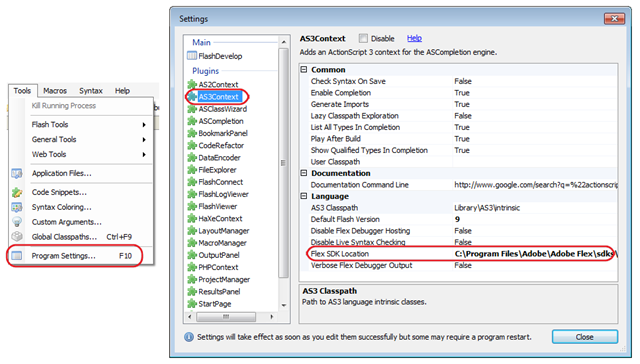Viewport: 640px width, 364px height.
Task: Choose Application Files menu entry
Action: click(x=81, y=173)
